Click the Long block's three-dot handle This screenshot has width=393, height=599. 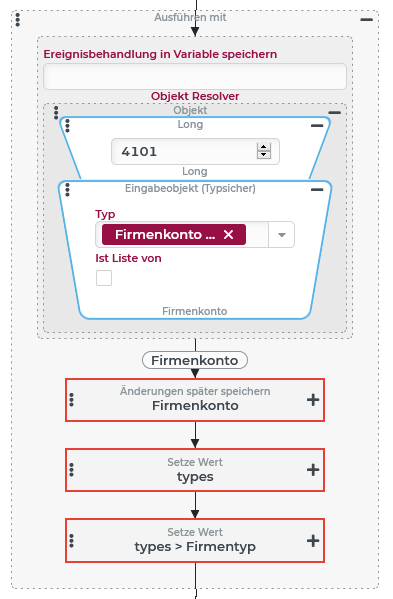pyautogui.click(x=68, y=126)
